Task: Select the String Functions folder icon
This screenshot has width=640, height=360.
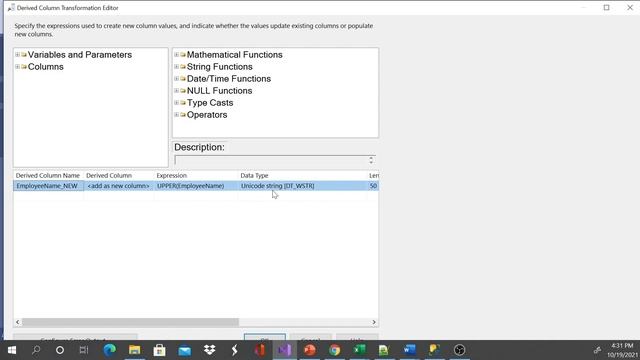Action: [x=183, y=67]
